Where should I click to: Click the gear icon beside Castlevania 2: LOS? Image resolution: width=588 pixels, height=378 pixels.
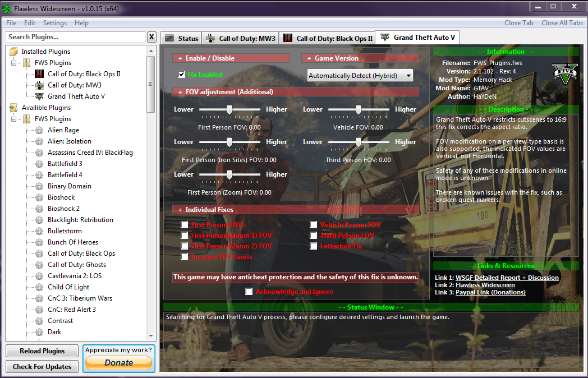(x=39, y=276)
